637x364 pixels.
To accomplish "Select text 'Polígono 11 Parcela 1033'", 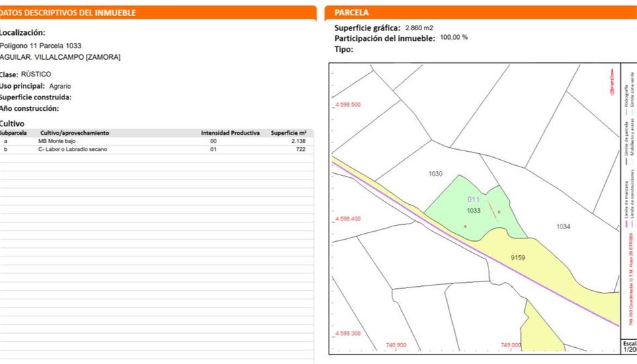I will click(x=40, y=46).
